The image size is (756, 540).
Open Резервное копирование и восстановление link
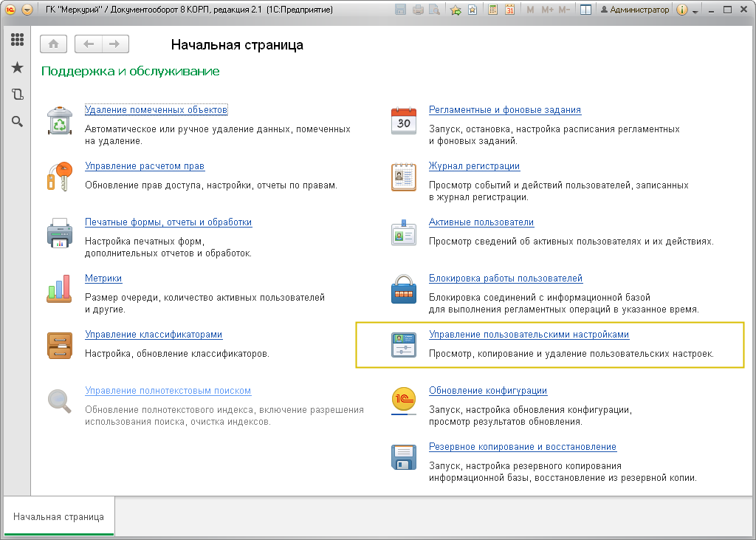523,447
